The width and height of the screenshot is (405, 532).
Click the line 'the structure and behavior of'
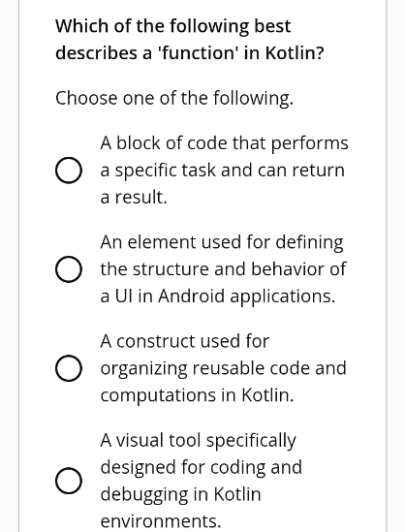223,269
